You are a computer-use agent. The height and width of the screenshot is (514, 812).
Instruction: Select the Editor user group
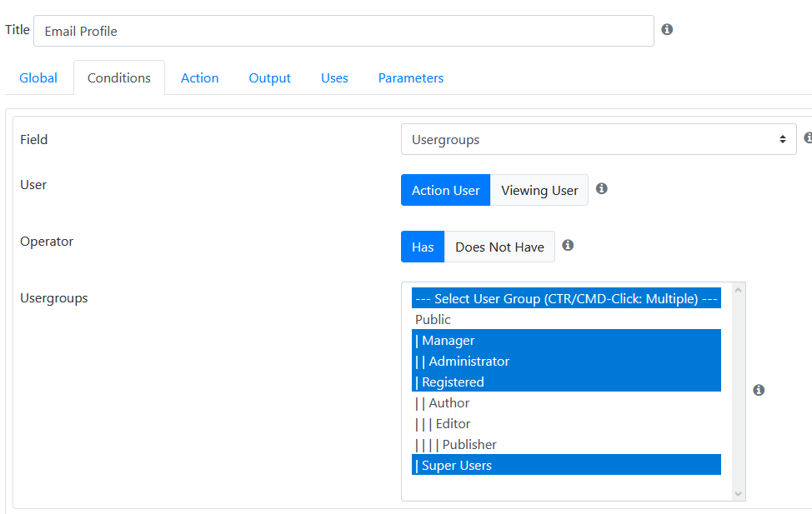point(567,423)
